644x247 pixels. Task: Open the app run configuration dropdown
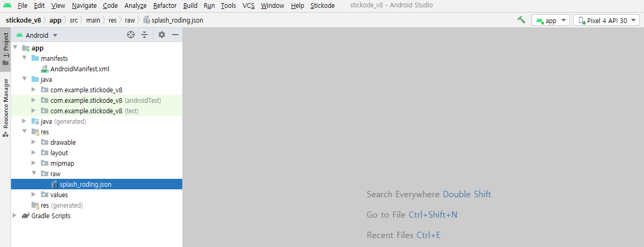click(550, 20)
